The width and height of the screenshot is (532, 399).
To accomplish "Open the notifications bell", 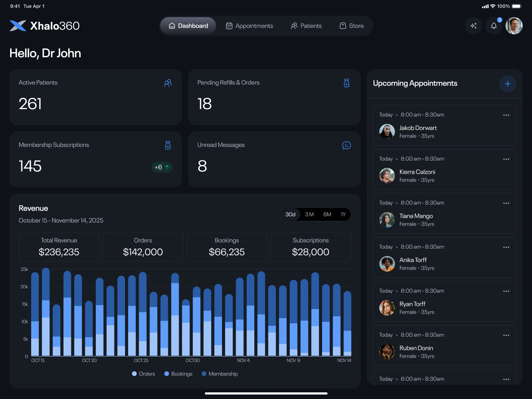I will click(x=494, y=26).
